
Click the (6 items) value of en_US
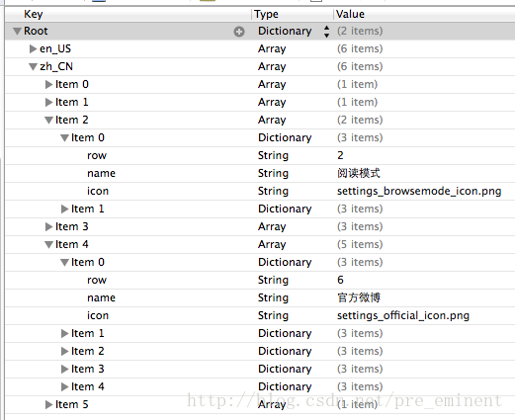click(x=360, y=48)
